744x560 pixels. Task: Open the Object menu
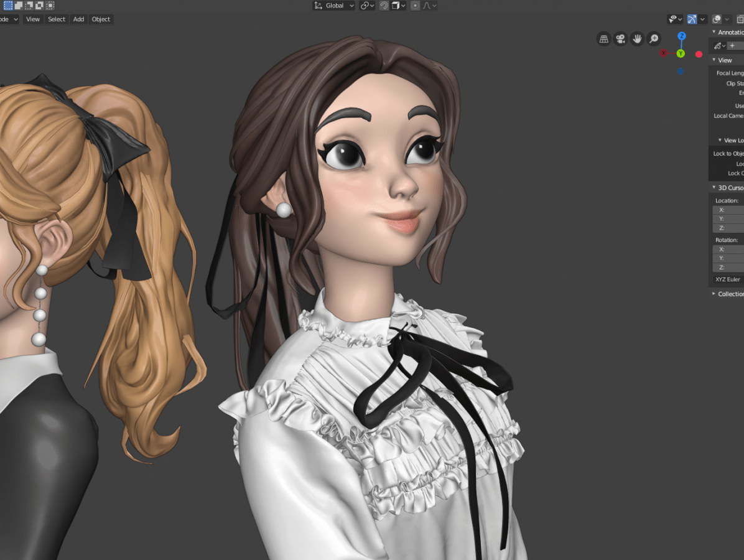(101, 19)
